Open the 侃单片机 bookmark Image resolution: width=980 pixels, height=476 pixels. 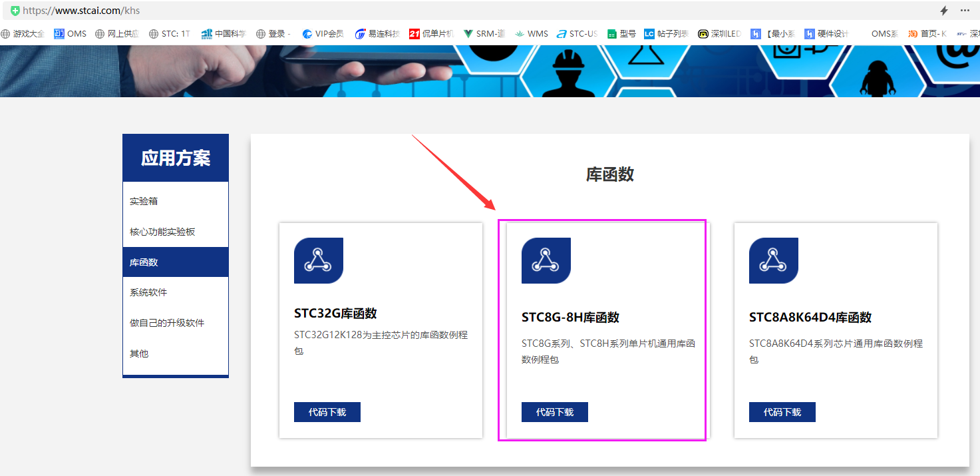431,34
